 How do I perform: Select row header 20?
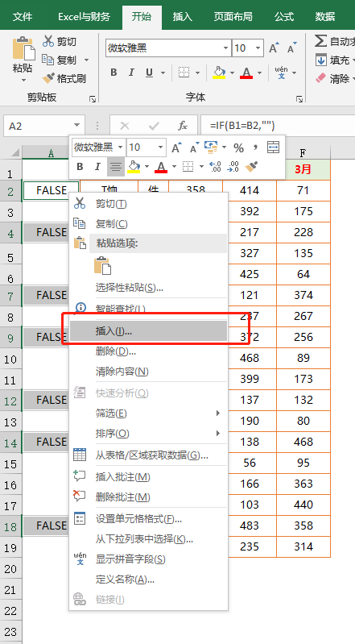click(x=10, y=568)
